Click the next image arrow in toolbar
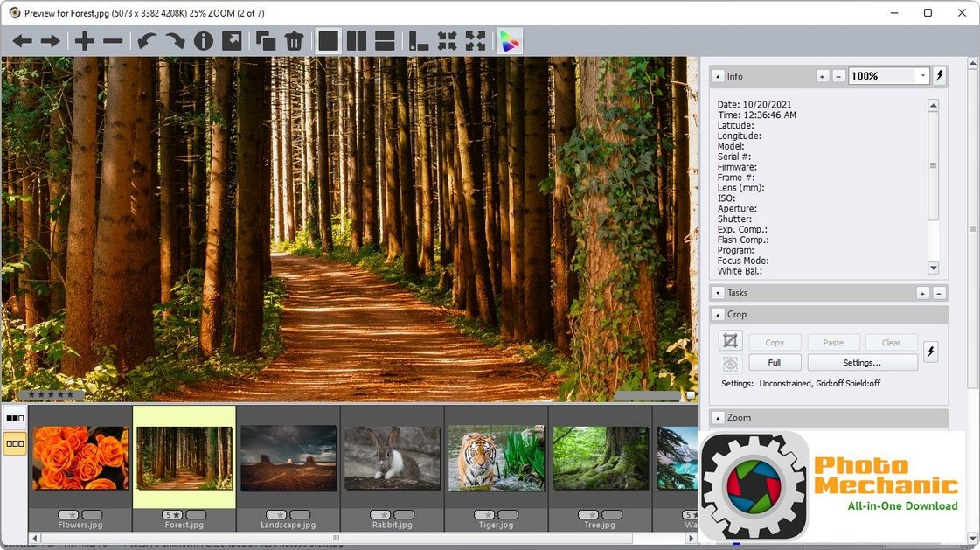Screen dimensions: 980x550 [50, 40]
